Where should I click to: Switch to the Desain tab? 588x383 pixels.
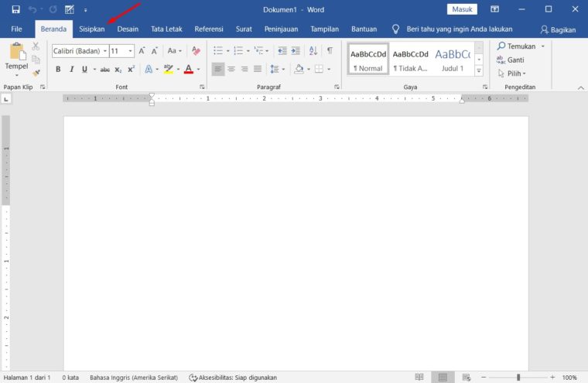(128, 29)
